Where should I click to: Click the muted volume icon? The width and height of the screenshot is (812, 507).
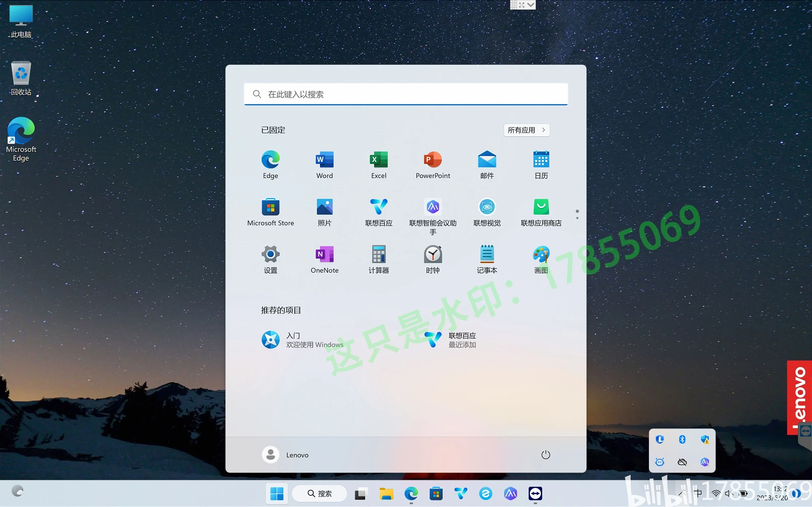point(728,494)
